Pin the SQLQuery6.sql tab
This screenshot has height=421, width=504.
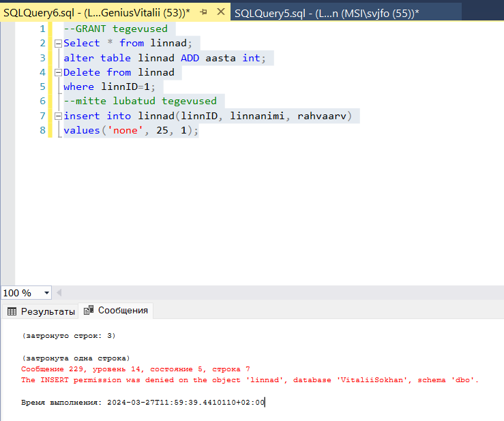pos(203,12)
